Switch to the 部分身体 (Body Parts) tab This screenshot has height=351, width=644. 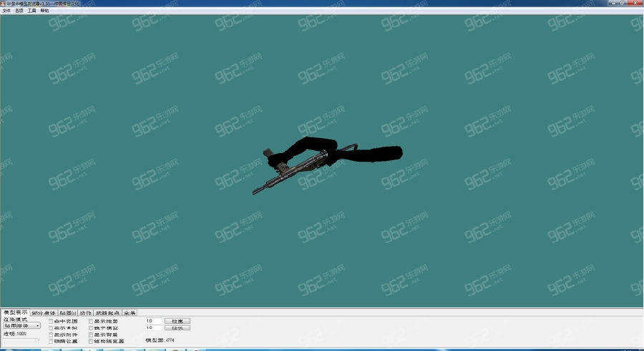(x=44, y=313)
